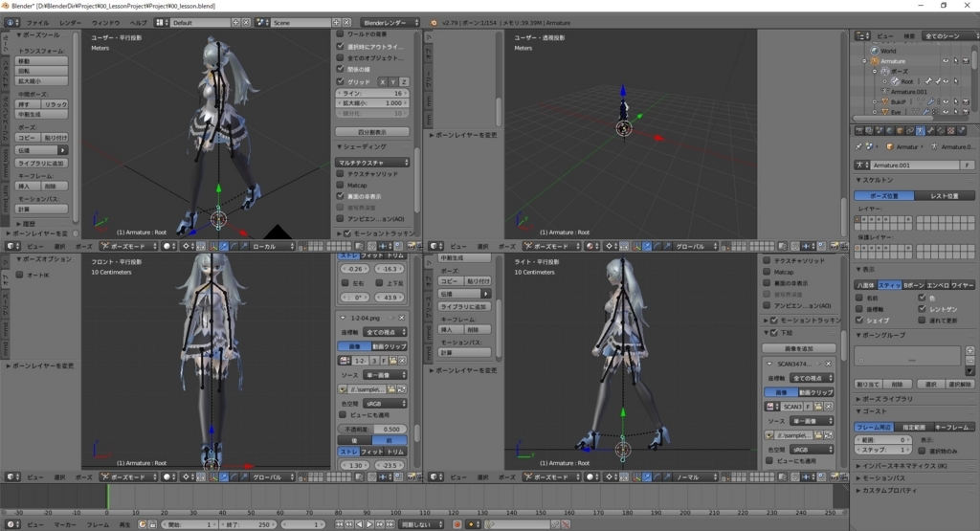Viewport: 980px width, 531px height.
Task: Open the ウィンドウ menu
Action: [x=105, y=21]
